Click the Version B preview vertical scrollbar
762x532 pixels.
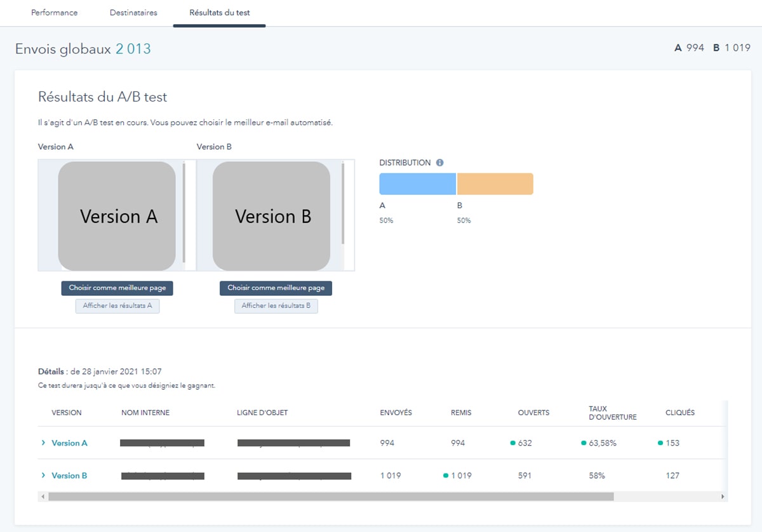[343, 203]
